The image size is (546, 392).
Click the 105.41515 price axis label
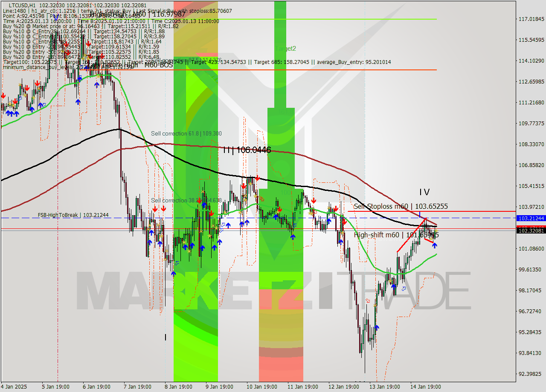(x=531, y=186)
